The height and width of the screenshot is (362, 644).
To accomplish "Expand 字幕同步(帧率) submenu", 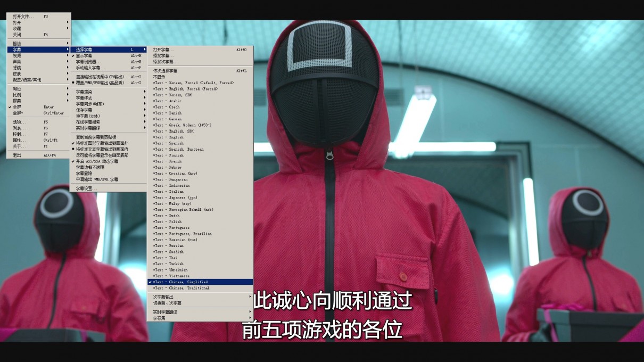I will (x=109, y=104).
